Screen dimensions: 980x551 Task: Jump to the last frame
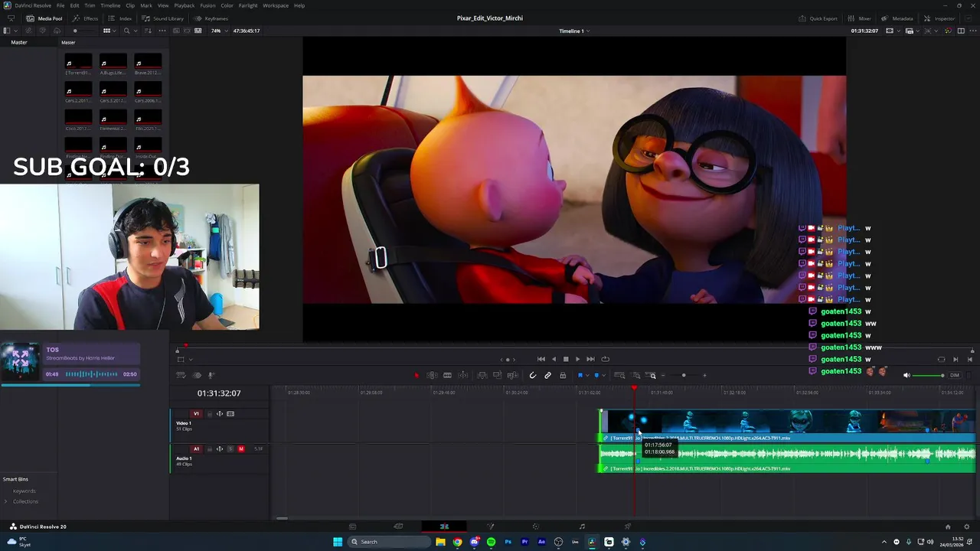[590, 359]
